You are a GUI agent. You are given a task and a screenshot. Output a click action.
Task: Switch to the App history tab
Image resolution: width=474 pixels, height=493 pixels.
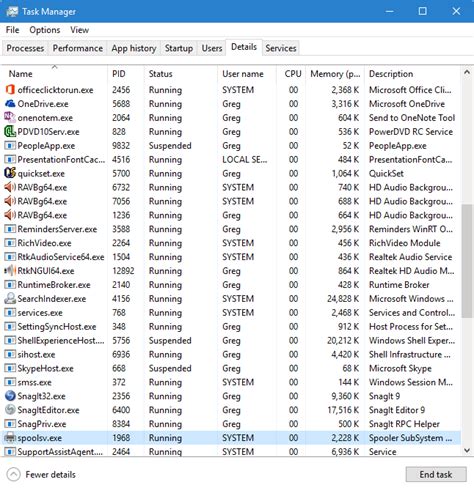pyautogui.click(x=134, y=48)
